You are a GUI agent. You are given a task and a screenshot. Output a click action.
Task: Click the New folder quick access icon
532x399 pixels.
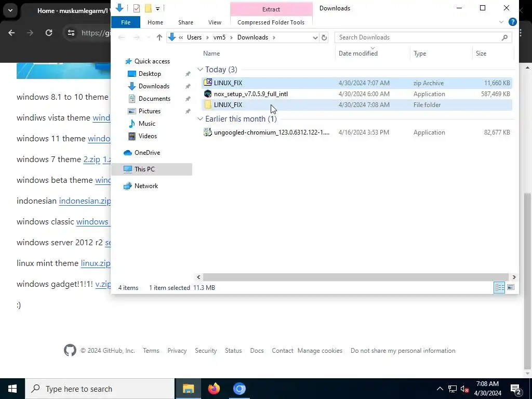(x=148, y=8)
